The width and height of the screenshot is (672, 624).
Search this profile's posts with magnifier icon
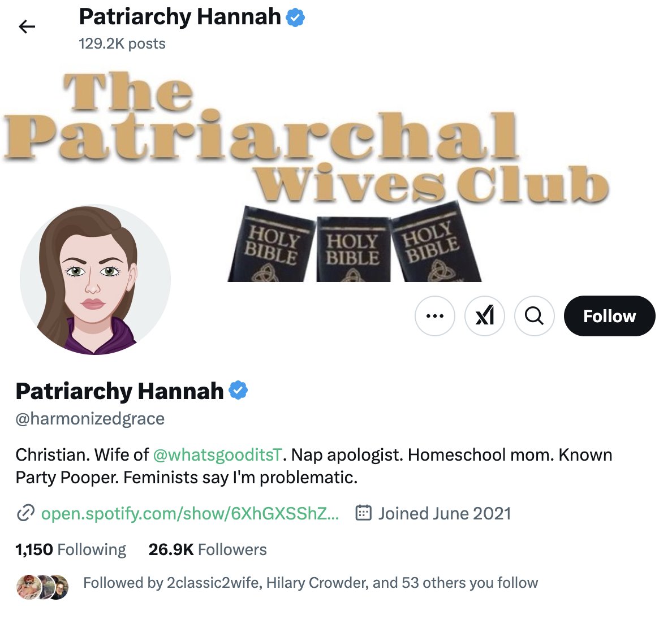[x=535, y=316]
